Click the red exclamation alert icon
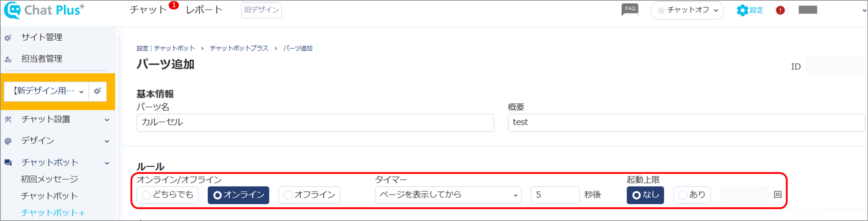 tap(780, 10)
